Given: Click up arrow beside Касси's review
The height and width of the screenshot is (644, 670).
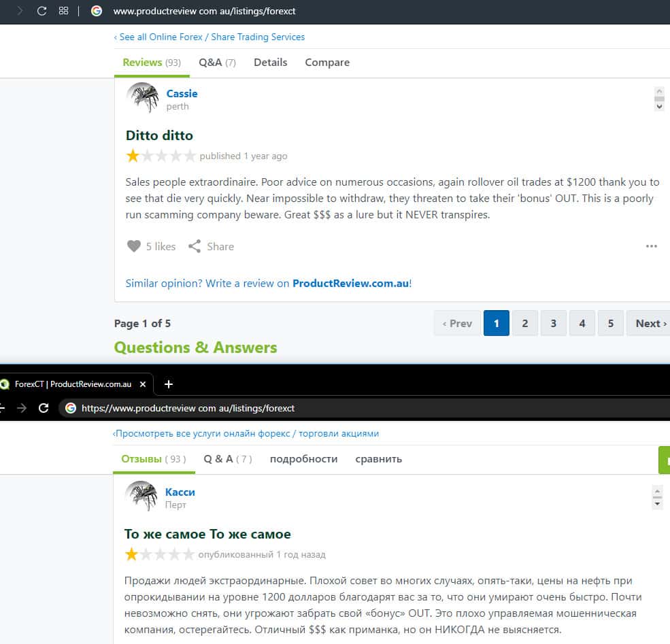Looking at the screenshot, I should 658,491.
